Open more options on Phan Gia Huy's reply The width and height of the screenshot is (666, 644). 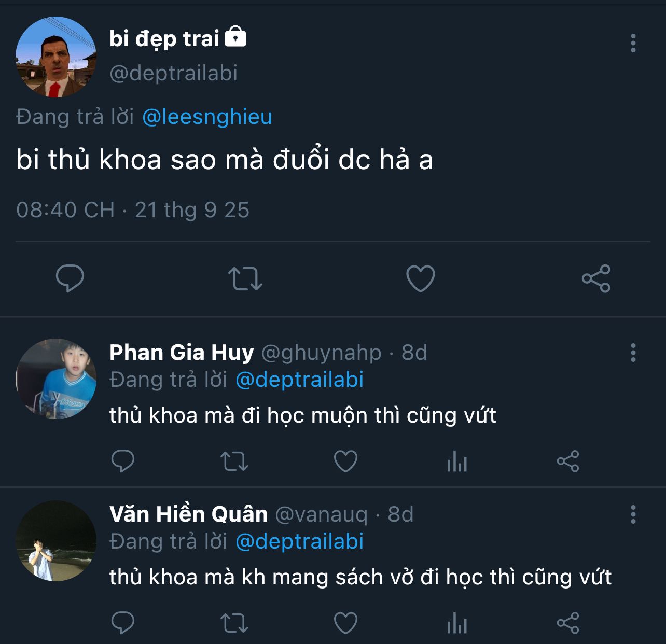[x=633, y=353]
